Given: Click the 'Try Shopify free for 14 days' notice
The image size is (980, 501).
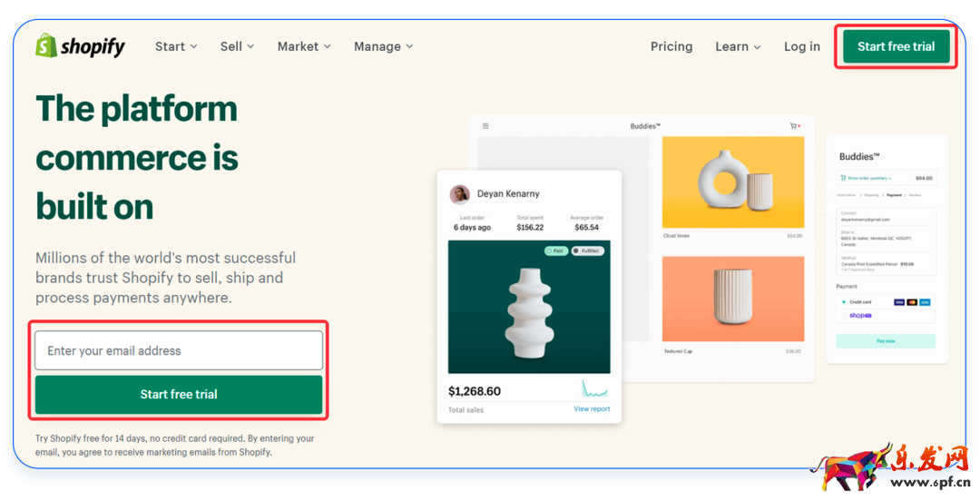Looking at the screenshot, I should pos(175,445).
